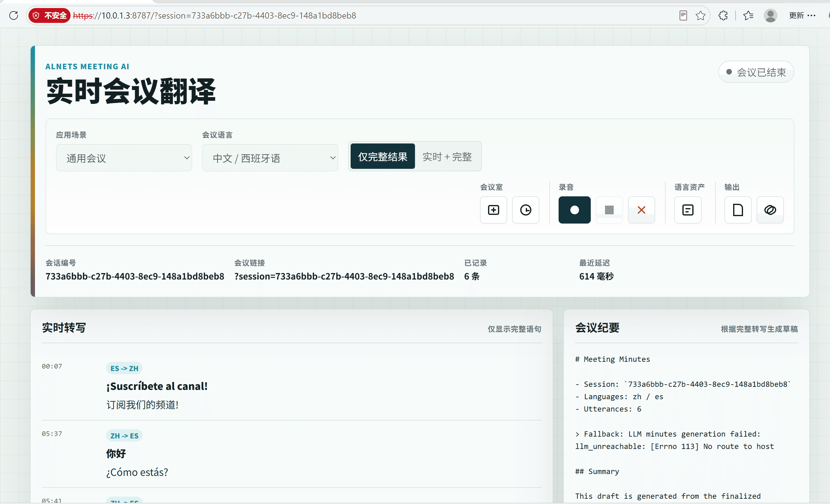Click the 会议已结束 status badge
This screenshot has height=504, width=830.
[x=756, y=72]
